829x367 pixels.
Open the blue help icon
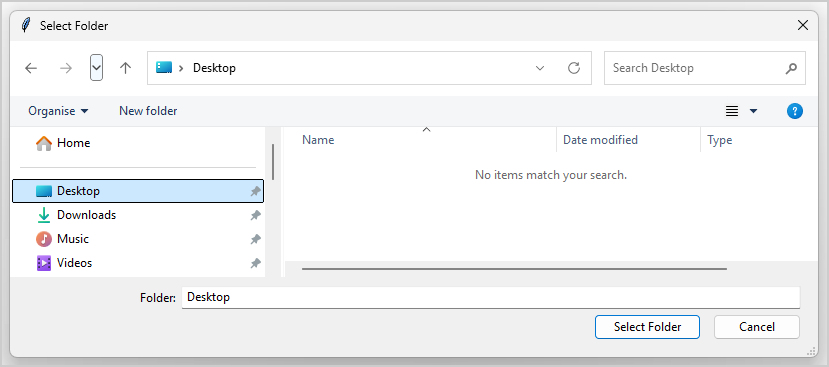[x=795, y=111]
